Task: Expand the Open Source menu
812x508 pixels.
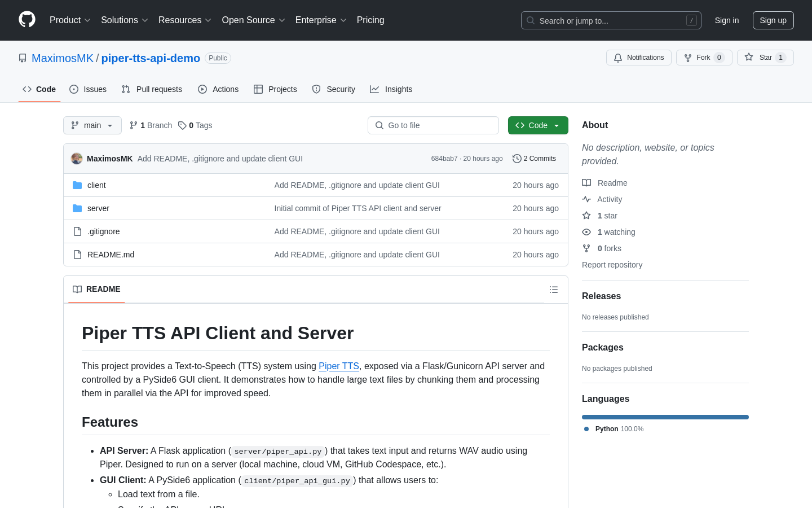Action: point(254,20)
